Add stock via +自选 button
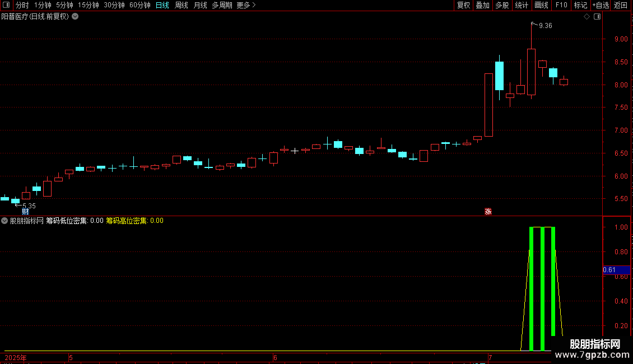The image size is (633, 364). pos(601,5)
